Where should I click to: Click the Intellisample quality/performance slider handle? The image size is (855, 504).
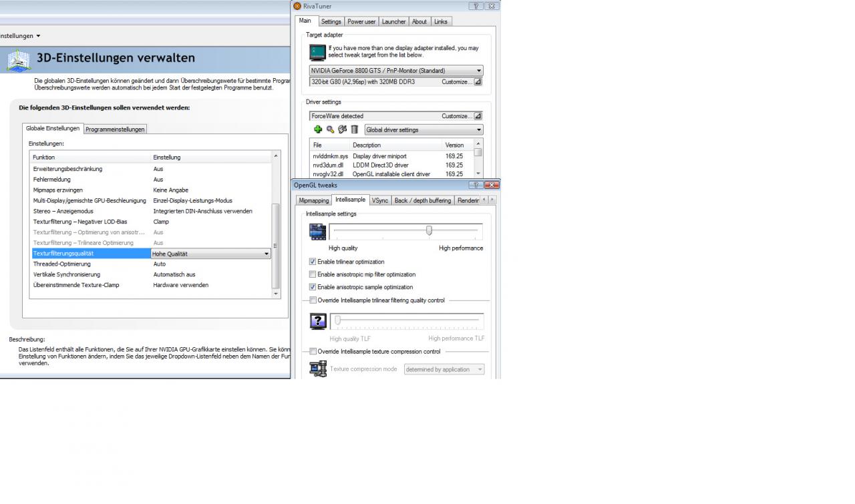[429, 230]
